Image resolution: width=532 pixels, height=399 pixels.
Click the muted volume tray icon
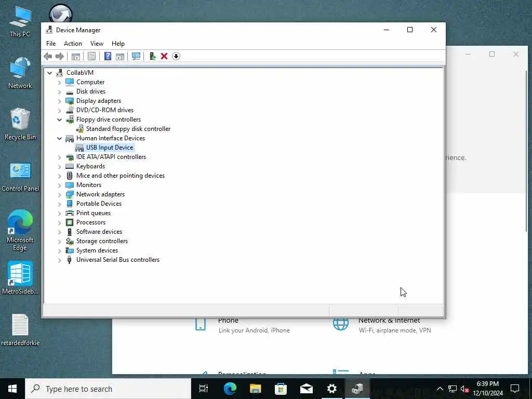[x=464, y=389]
